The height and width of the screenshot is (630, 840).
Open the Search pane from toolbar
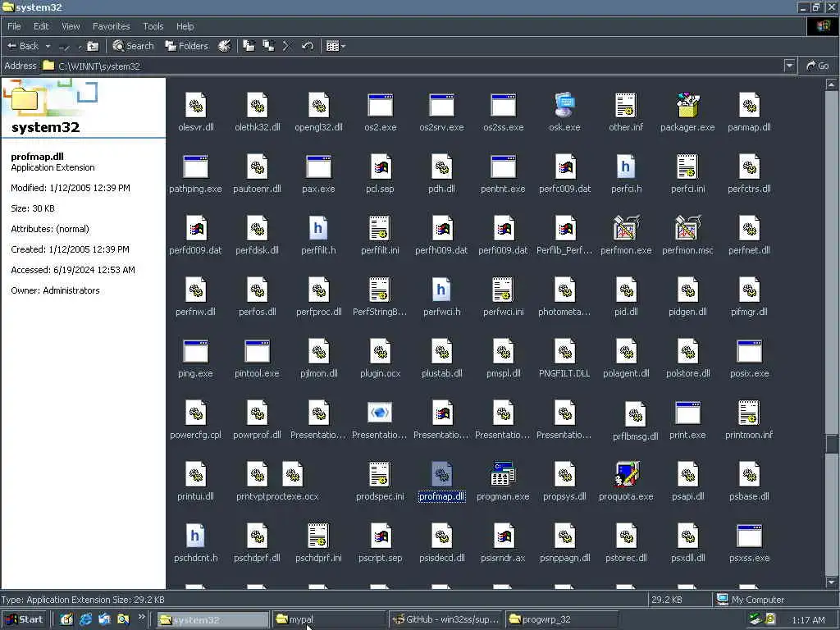point(134,46)
